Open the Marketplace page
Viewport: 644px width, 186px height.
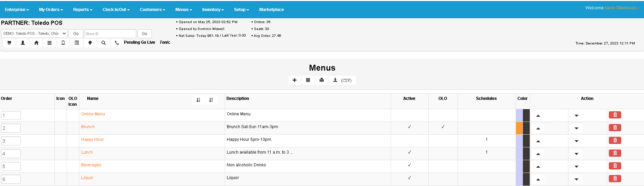click(272, 10)
